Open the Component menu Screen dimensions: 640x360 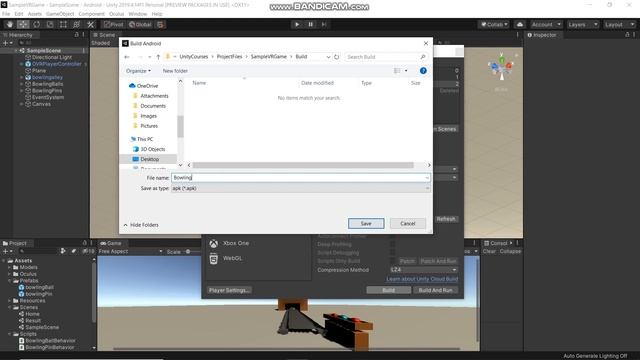click(x=91, y=14)
